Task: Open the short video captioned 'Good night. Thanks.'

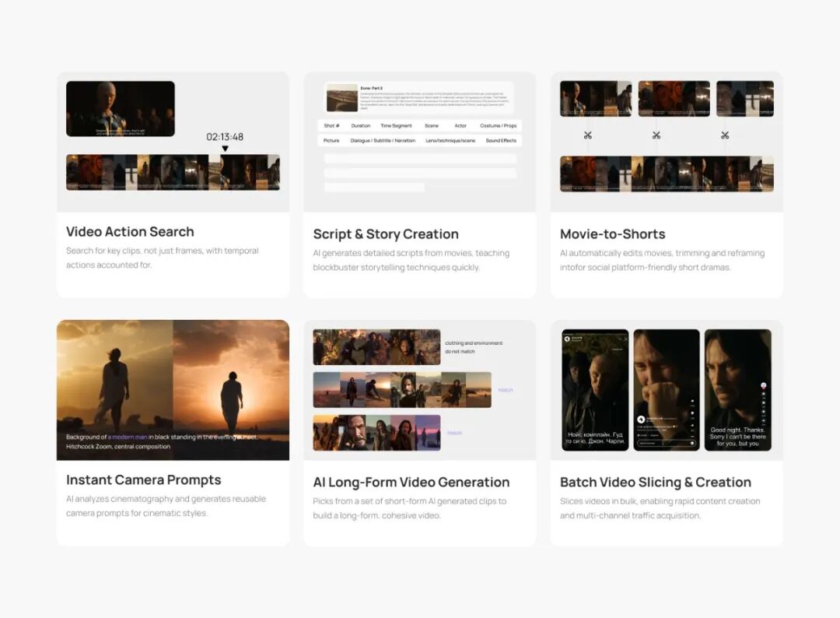Action: coord(737,390)
